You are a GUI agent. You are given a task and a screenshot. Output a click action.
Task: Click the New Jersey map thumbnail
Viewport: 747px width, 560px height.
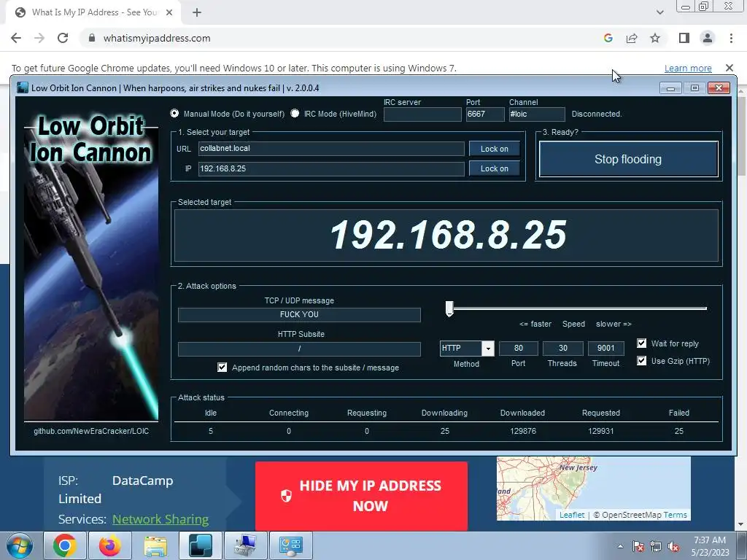coord(593,488)
